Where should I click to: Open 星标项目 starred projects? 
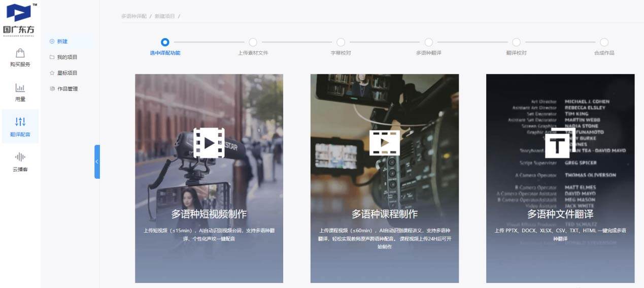tap(67, 73)
